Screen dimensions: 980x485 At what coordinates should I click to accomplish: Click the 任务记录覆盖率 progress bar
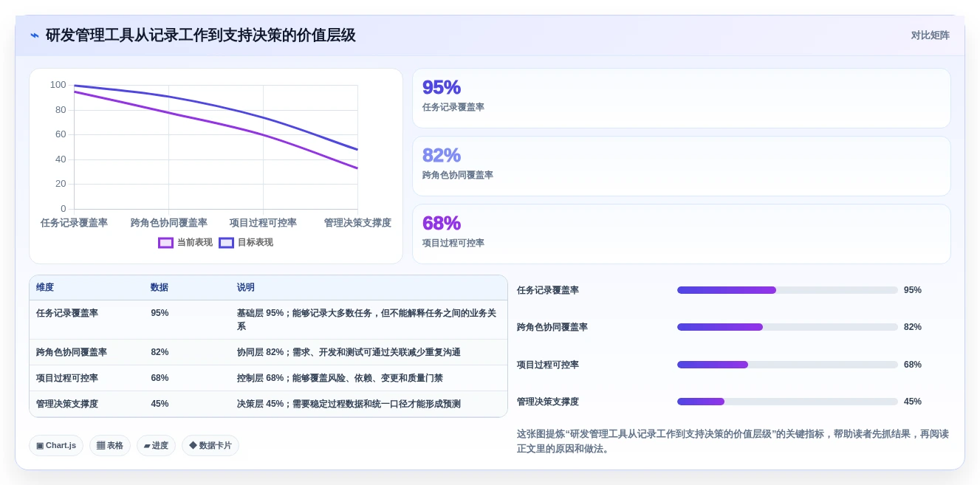[x=787, y=290]
